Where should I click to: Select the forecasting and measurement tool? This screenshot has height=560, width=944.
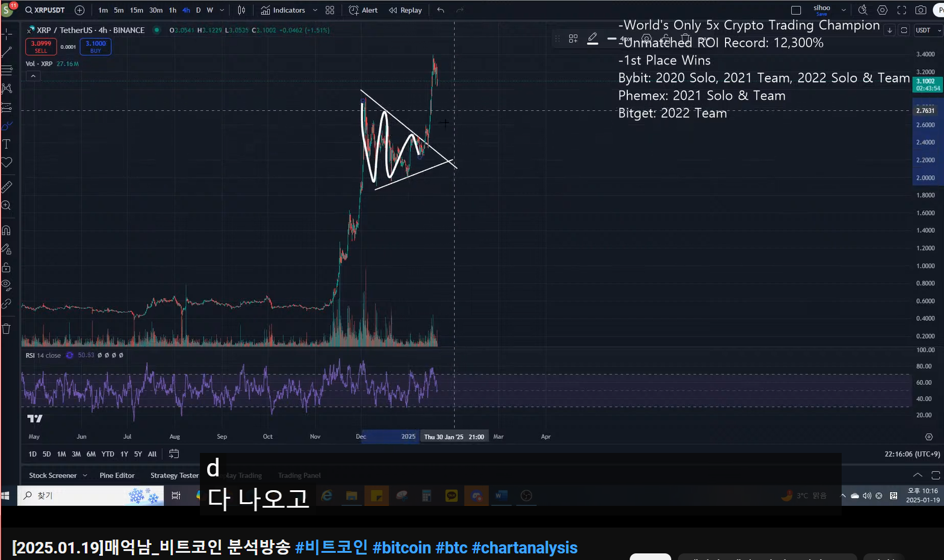click(x=7, y=108)
